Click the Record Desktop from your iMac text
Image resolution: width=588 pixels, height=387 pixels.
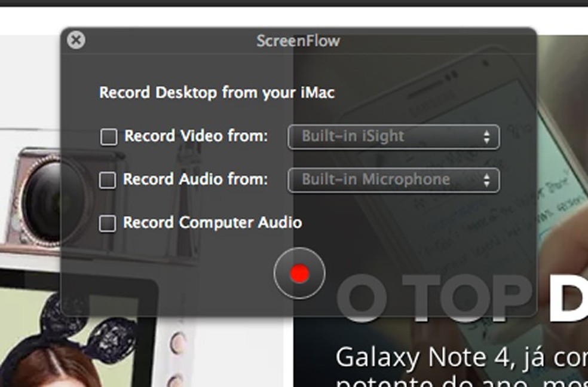pos(217,93)
